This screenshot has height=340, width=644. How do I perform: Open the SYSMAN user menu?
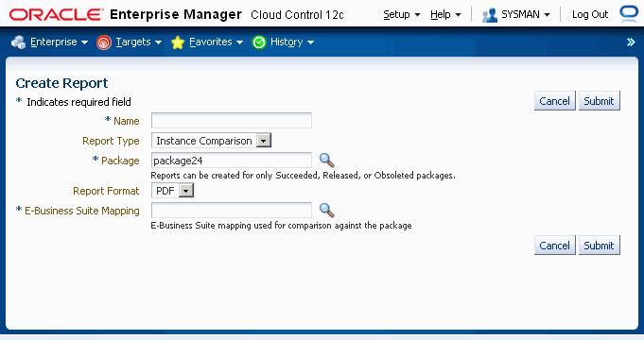(525, 15)
